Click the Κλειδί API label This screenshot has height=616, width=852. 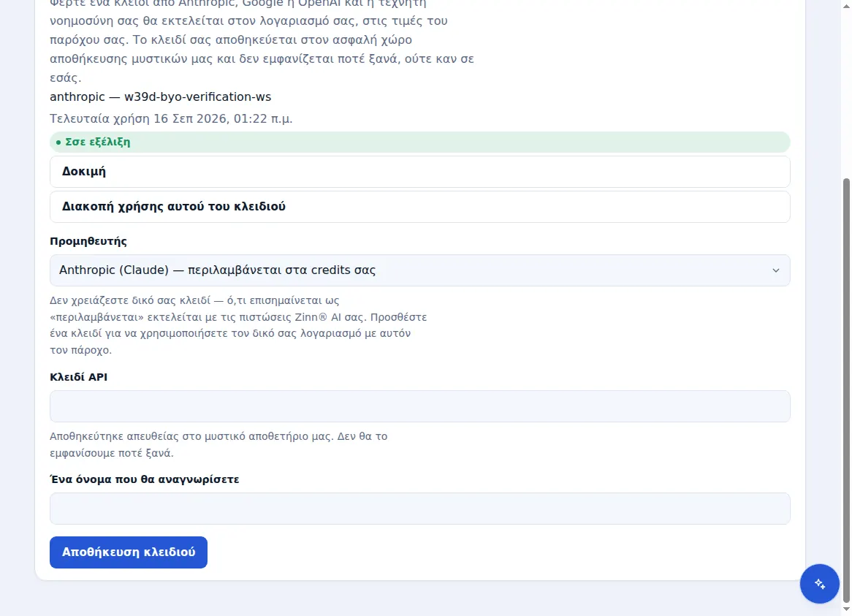pos(78,377)
